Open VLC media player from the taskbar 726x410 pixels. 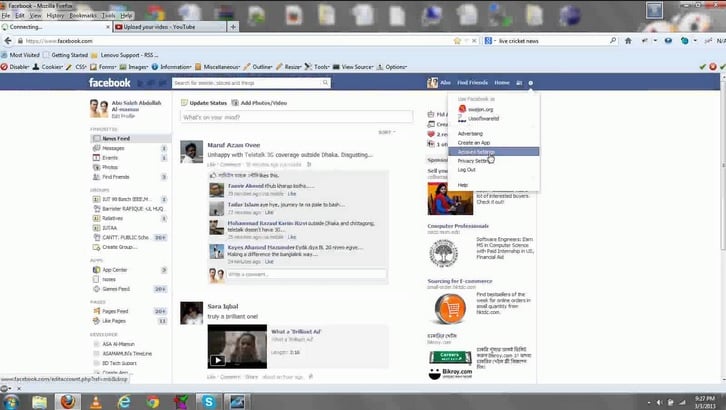point(96,401)
